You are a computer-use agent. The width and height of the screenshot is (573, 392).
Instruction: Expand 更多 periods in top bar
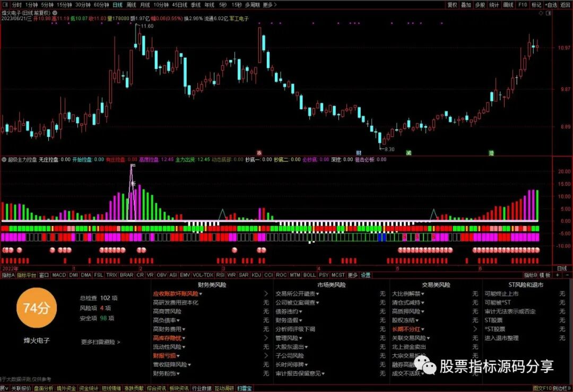tap(270, 5)
